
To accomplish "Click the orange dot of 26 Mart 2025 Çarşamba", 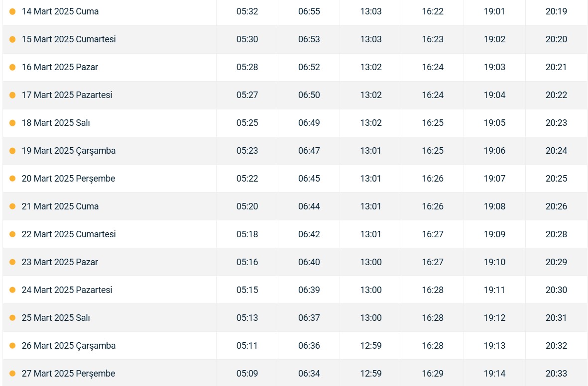I will (x=12, y=346).
